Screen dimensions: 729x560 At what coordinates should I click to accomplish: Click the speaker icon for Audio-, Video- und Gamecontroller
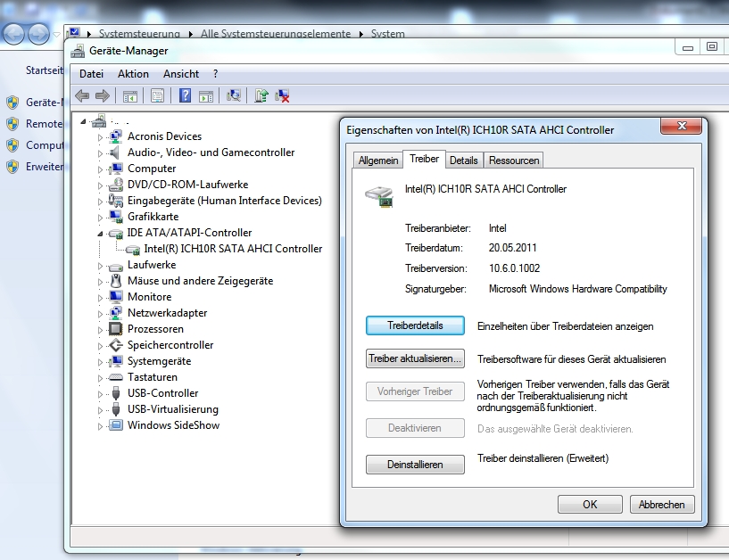pyautogui.click(x=114, y=152)
